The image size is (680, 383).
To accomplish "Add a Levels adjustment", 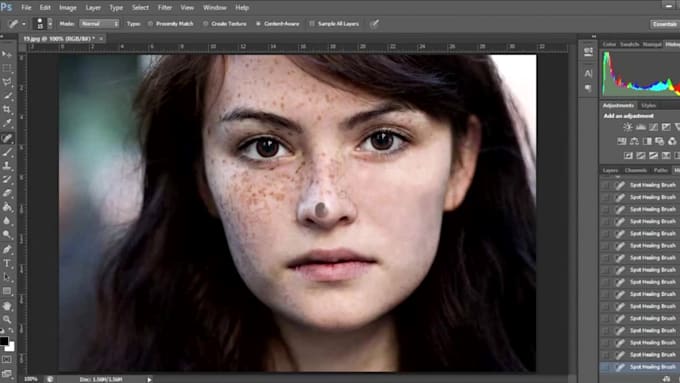I will point(641,127).
